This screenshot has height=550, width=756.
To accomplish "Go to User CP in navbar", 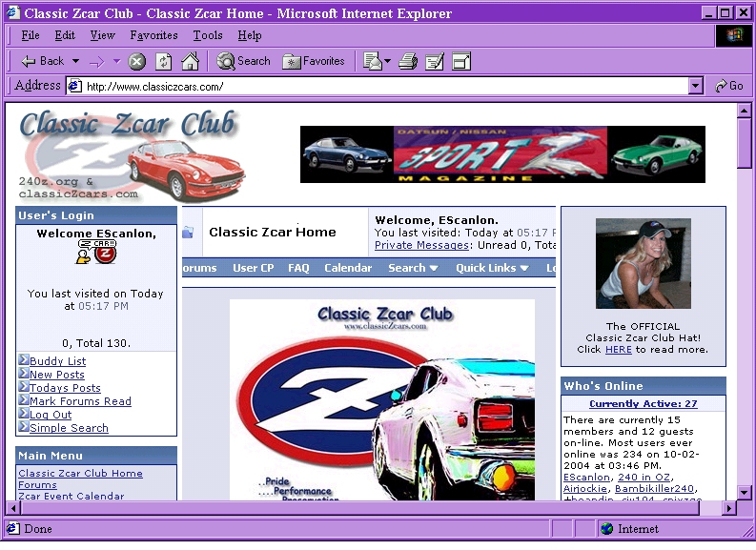I will point(254,268).
